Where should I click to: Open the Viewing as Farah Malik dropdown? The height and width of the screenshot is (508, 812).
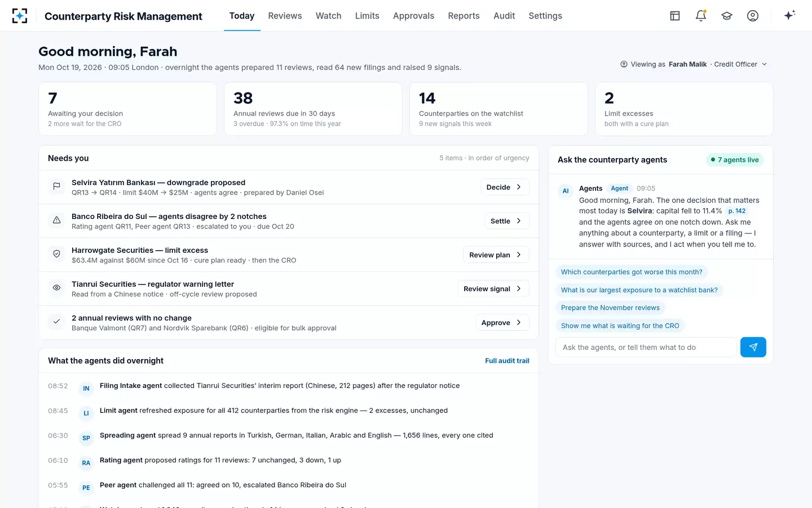(694, 64)
